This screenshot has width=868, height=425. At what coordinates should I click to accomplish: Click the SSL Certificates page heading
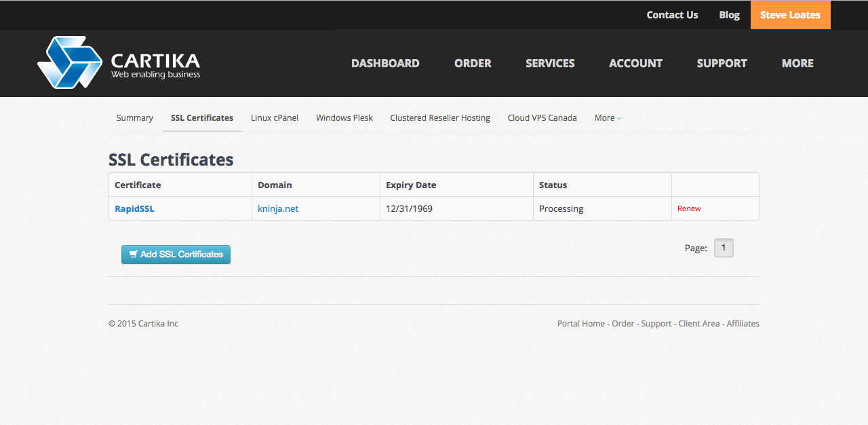coord(171,160)
